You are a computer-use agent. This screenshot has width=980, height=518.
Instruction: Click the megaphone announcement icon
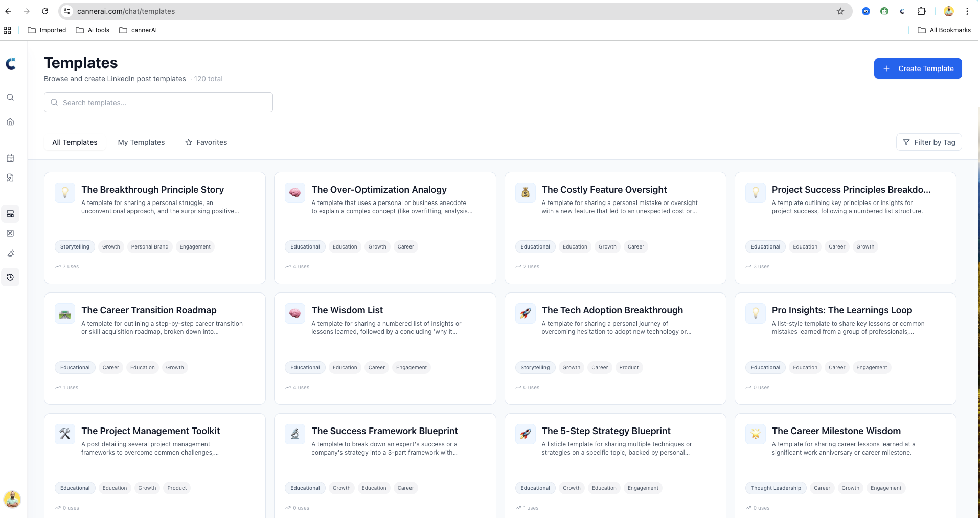pyautogui.click(x=10, y=253)
